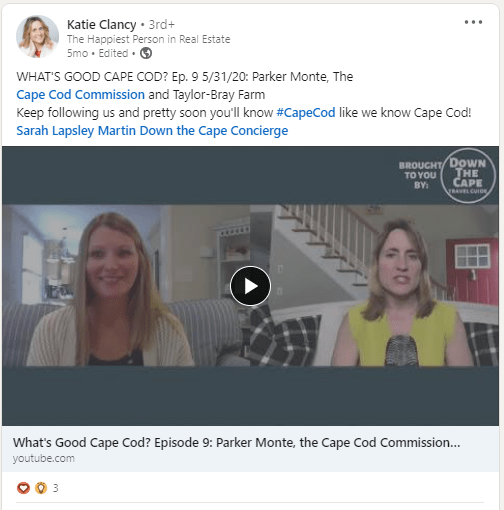Image resolution: width=504 pixels, height=510 pixels.
Task: Click the woman in yellow top thumbnail
Action: (374, 286)
